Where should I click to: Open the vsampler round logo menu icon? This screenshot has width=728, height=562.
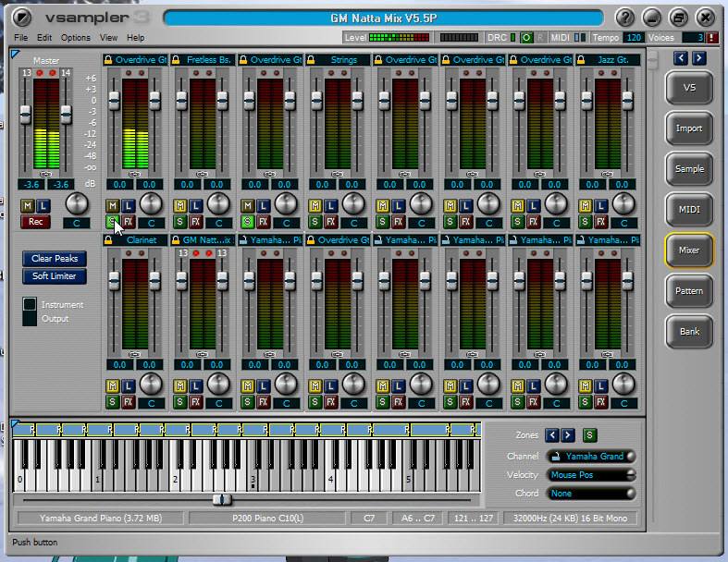[x=21, y=18]
